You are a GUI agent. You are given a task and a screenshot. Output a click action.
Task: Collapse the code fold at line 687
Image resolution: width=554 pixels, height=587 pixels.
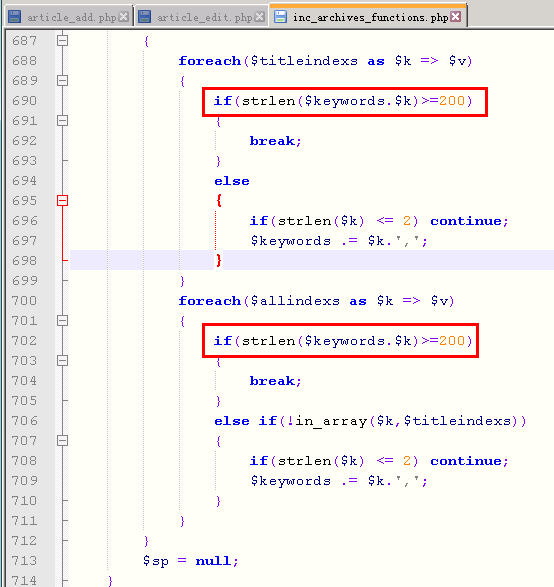(63, 40)
